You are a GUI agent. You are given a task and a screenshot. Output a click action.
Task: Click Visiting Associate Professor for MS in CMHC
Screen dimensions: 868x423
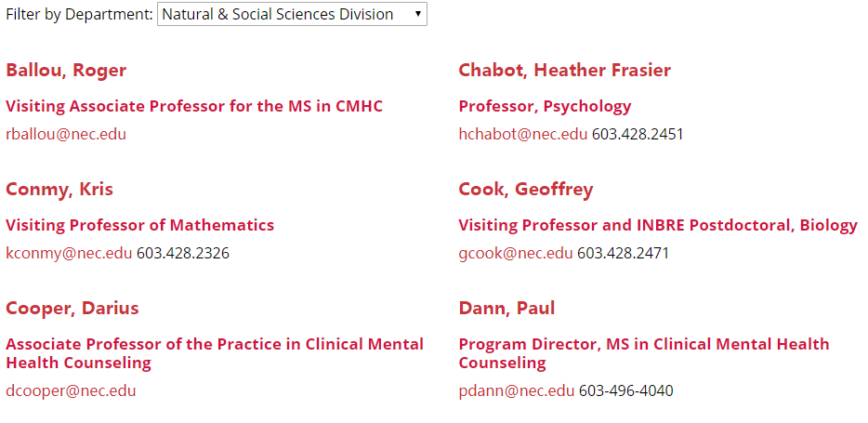pos(194,106)
